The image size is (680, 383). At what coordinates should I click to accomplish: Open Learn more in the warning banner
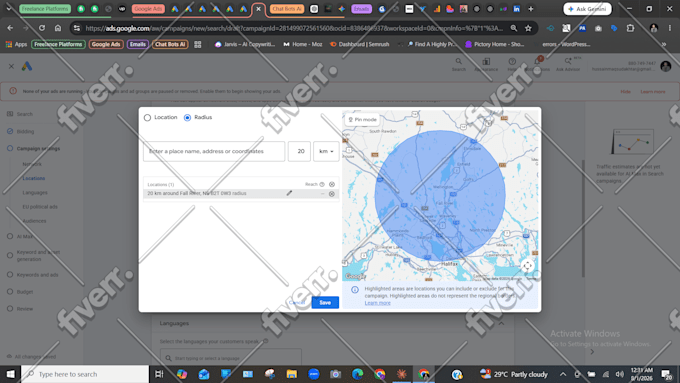652,92
